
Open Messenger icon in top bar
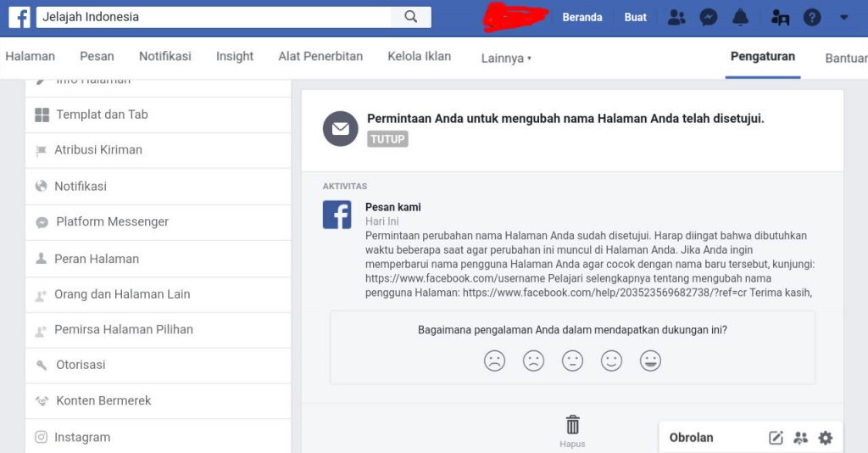click(x=708, y=17)
